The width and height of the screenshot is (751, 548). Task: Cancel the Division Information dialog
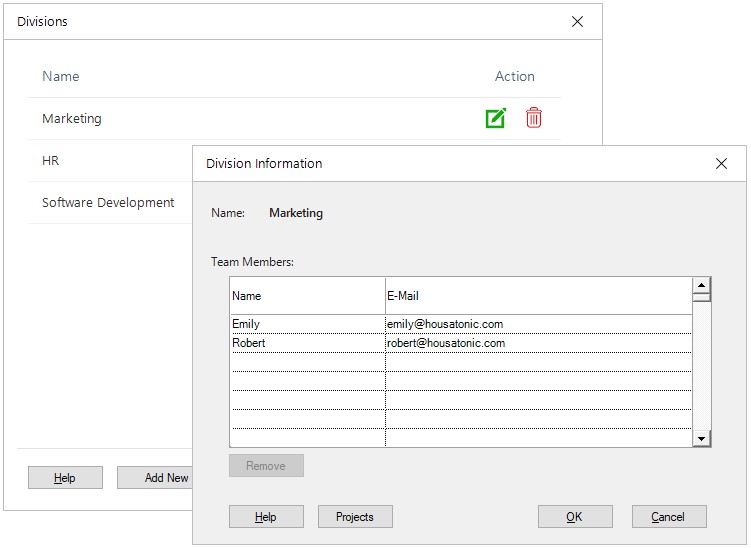click(x=669, y=517)
